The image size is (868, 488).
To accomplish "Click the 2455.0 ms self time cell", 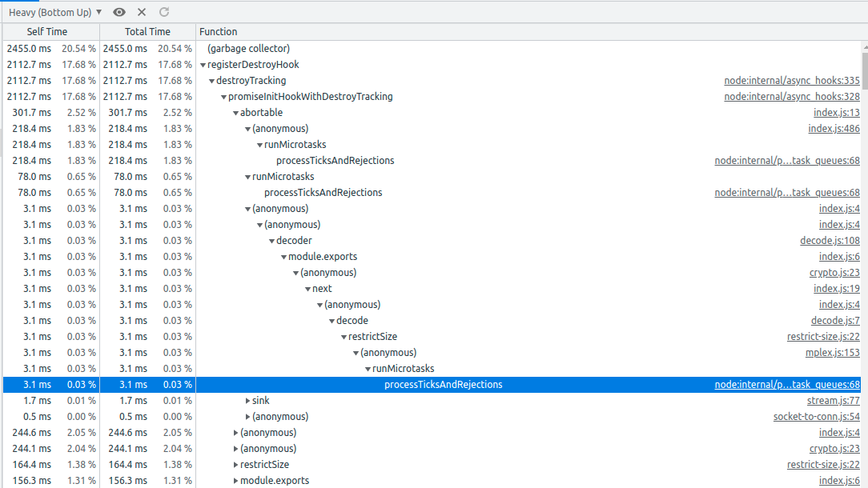I will pos(29,49).
